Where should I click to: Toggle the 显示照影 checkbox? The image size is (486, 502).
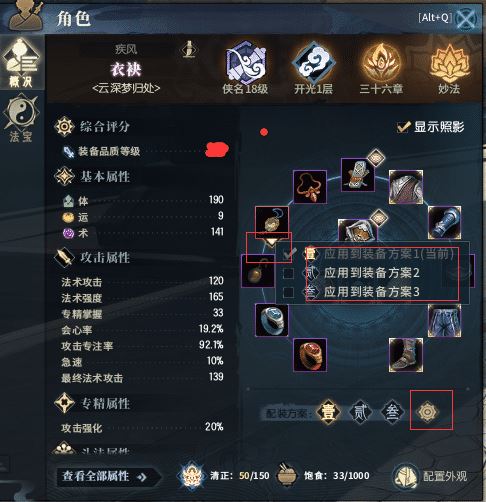point(403,127)
